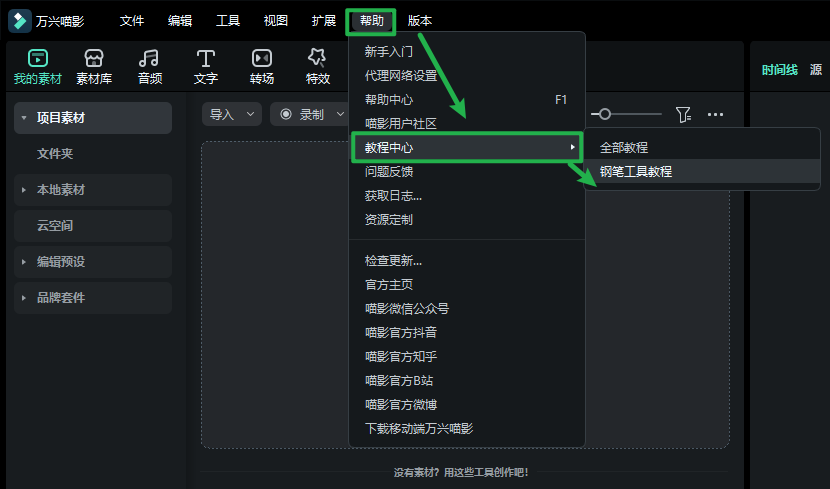This screenshot has height=489, width=830.
Task: Choose 代理网络设置 menu entry
Action: tap(467, 76)
